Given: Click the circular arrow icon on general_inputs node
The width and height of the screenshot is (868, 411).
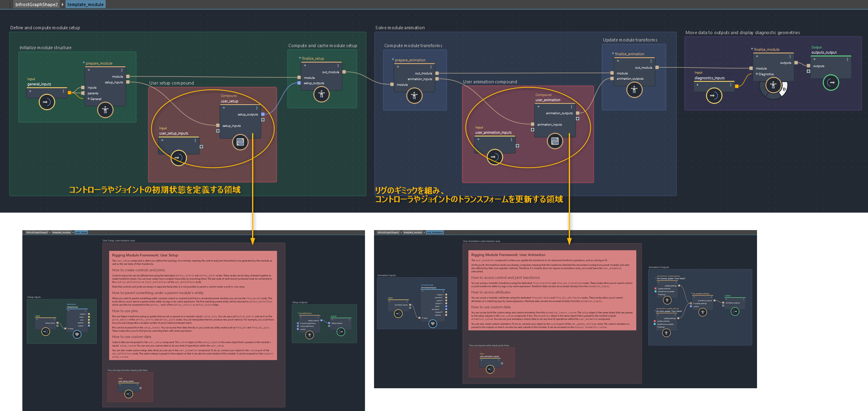Looking at the screenshot, I should (46, 102).
